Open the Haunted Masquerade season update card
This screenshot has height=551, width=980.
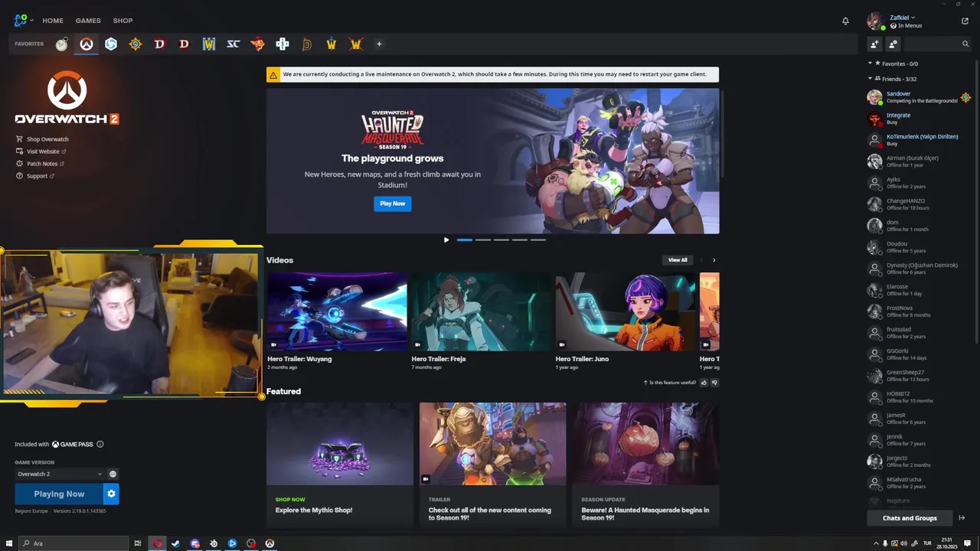click(645, 464)
